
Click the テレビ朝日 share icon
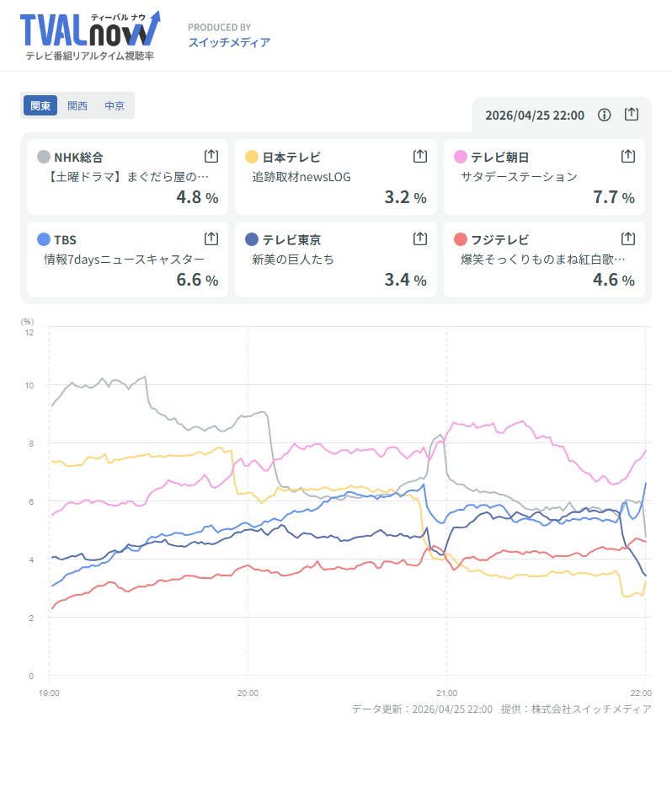(627, 156)
